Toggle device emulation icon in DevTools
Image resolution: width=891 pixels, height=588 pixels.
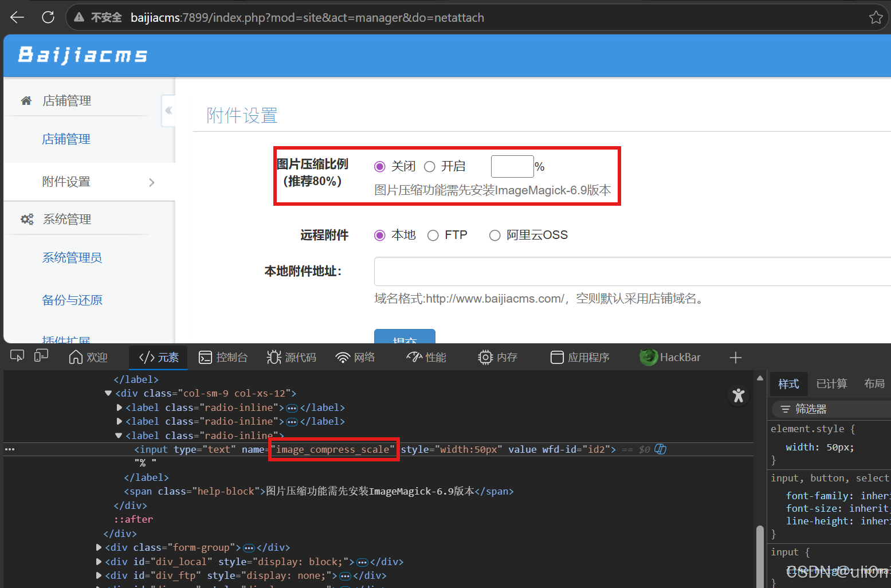(41, 356)
